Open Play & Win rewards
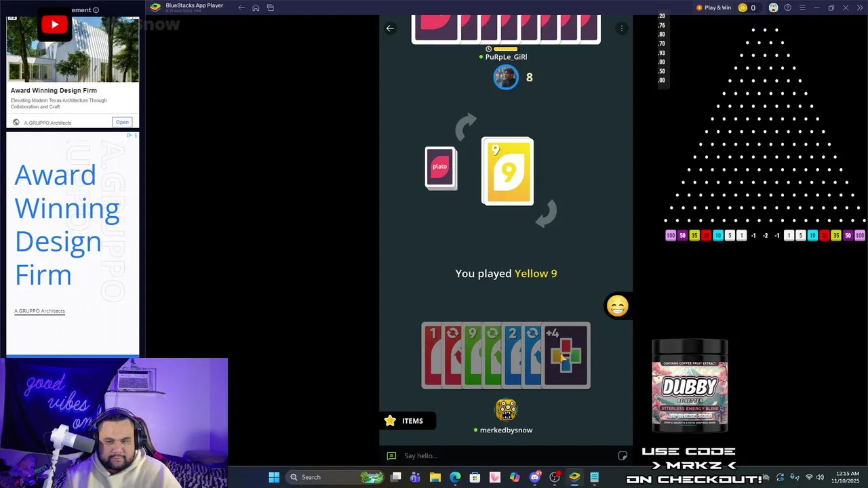The height and width of the screenshot is (488, 868). [713, 7]
